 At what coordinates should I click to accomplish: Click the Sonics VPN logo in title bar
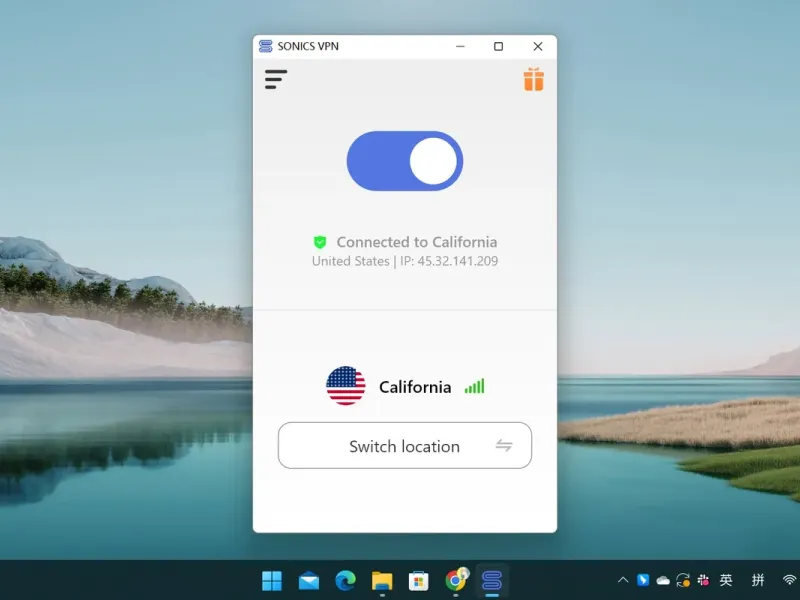tap(265, 46)
